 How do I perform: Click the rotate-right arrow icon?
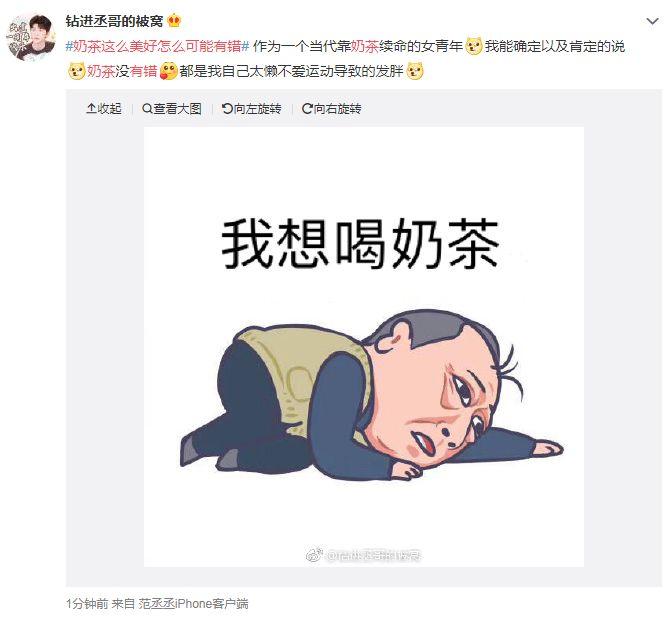click(x=307, y=109)
